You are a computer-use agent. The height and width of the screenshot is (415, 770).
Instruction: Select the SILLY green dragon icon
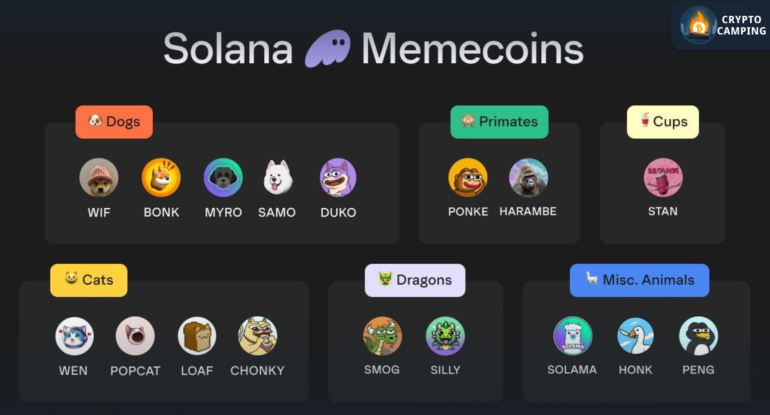(445, 336)
